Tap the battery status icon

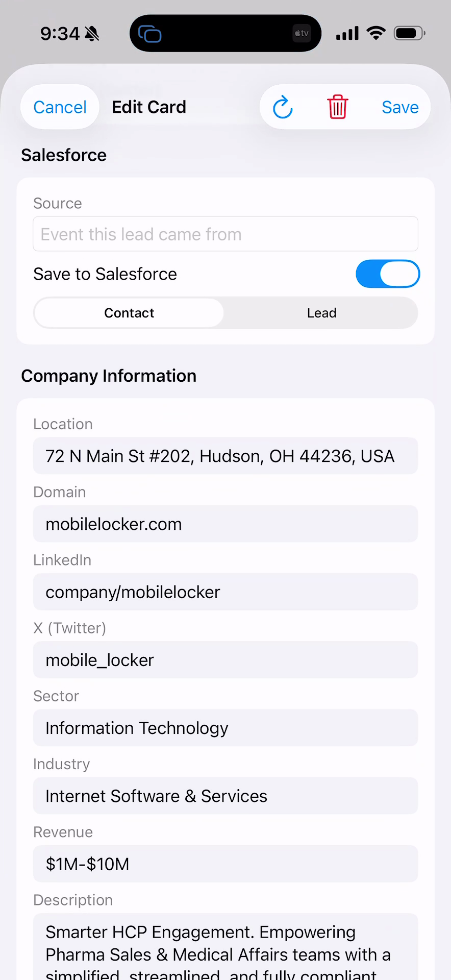pos(409,34)
